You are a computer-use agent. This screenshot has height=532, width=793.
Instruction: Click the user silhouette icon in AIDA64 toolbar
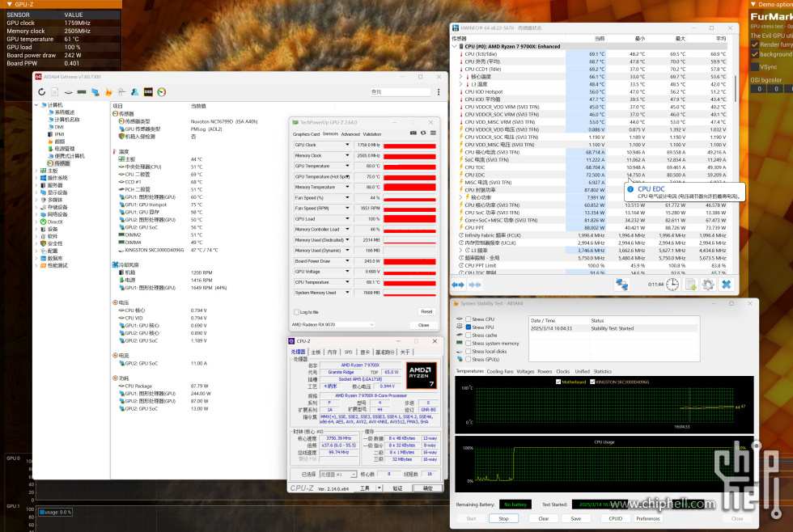(134, 92)
